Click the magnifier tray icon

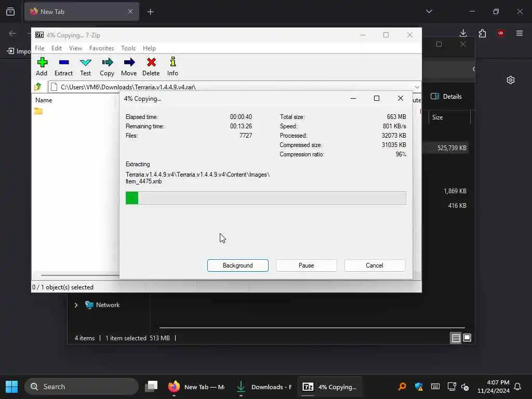[402, 387]
